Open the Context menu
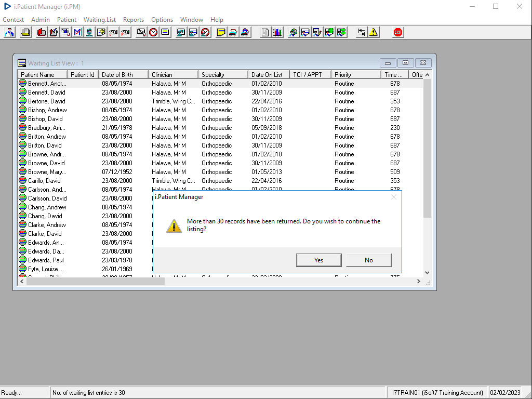 click(x=13, y=20)
